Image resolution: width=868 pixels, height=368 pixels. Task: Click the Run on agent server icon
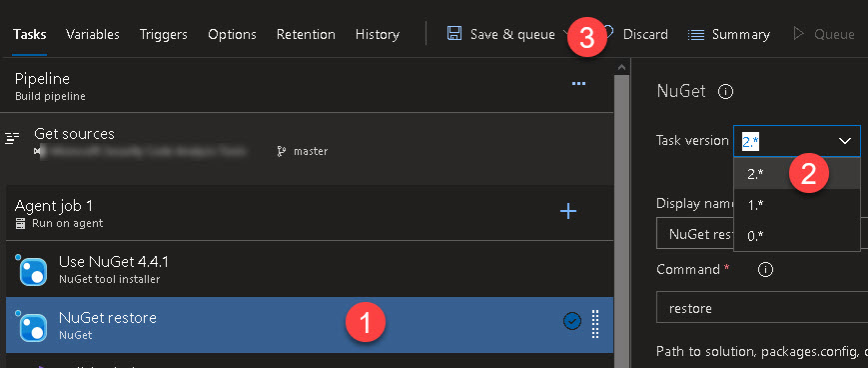pos(21,224)
